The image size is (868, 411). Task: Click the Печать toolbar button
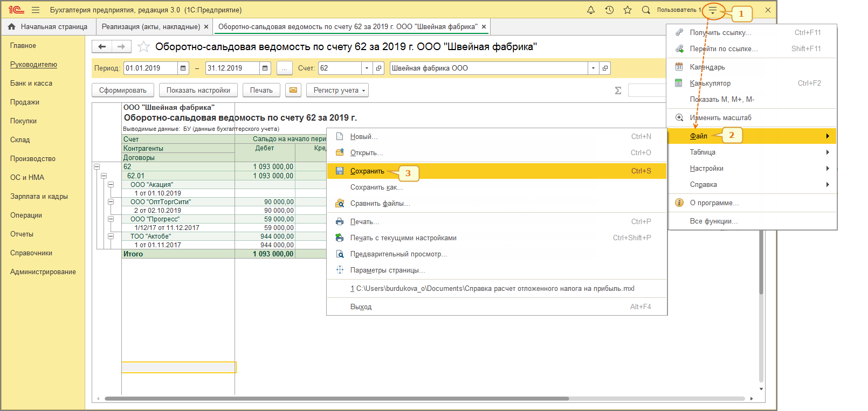261,90
